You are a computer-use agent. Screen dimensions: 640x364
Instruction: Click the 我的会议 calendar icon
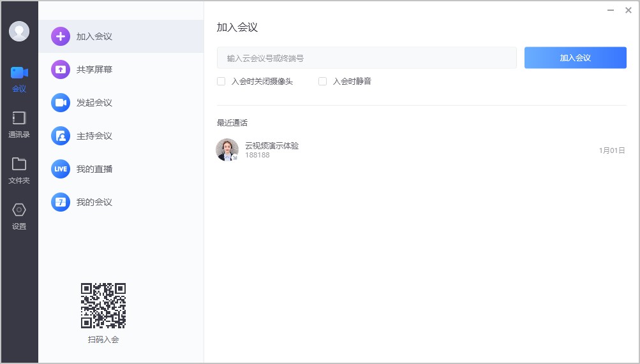61,202
